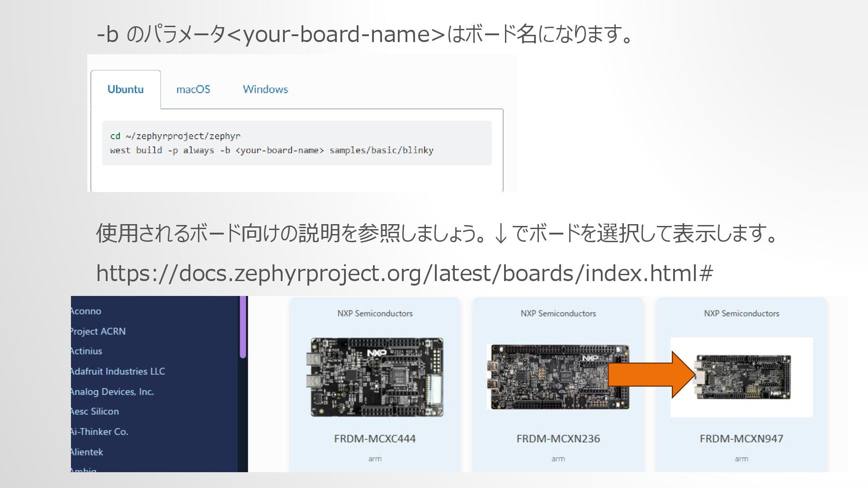
Task: Select the Ubuntu tab
Action: pos(125,89)
